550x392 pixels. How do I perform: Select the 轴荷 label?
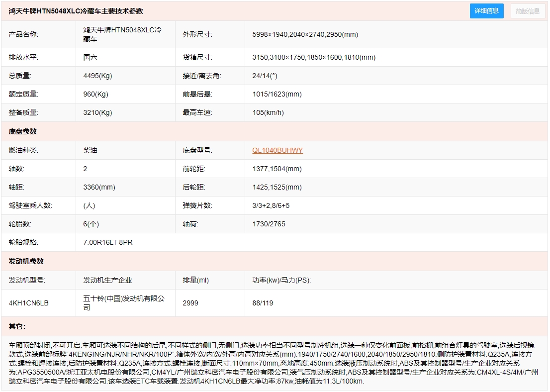coord(190,224)
